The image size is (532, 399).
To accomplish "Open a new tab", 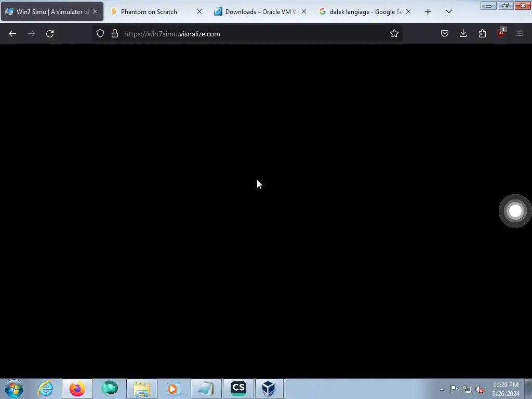I will point(428,12).
